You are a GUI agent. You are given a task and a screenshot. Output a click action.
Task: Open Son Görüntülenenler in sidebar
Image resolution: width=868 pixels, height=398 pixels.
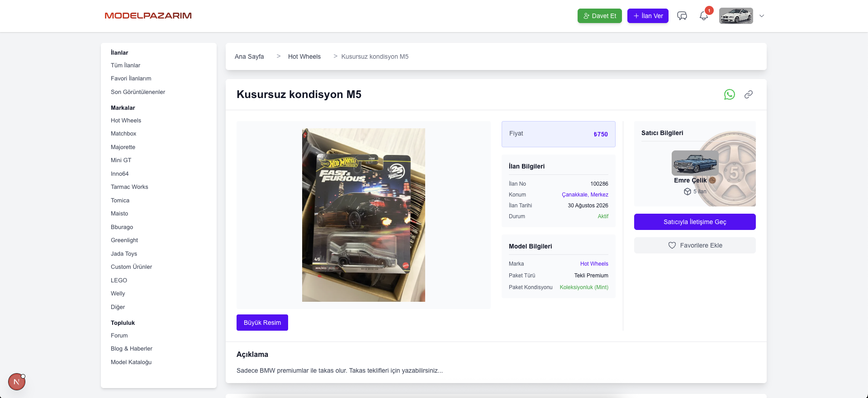coord(138,92)
